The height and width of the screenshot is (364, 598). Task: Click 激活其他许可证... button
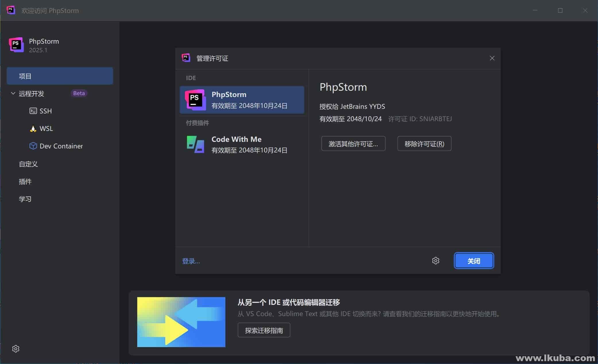[353, 144]
